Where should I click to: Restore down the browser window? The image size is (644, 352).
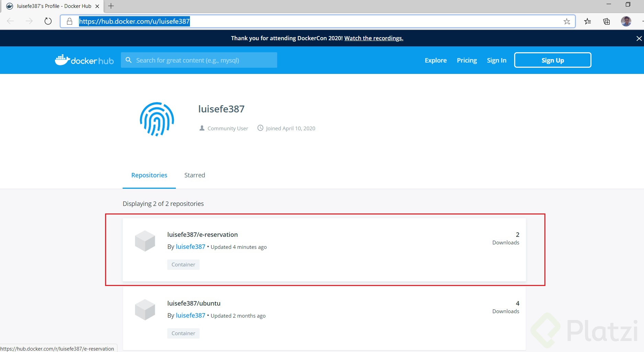(x=628, y=4)
